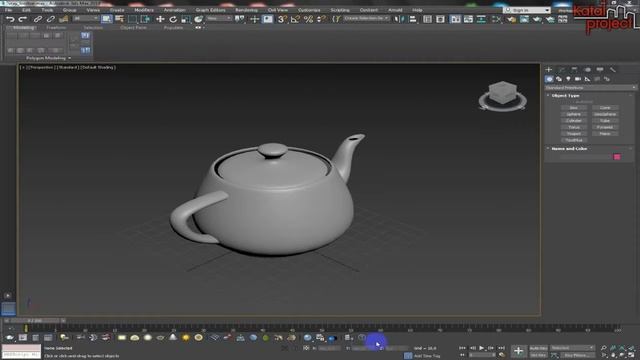Toggle the 3D Snaps button
640x360 pixels.
(282, 19)
